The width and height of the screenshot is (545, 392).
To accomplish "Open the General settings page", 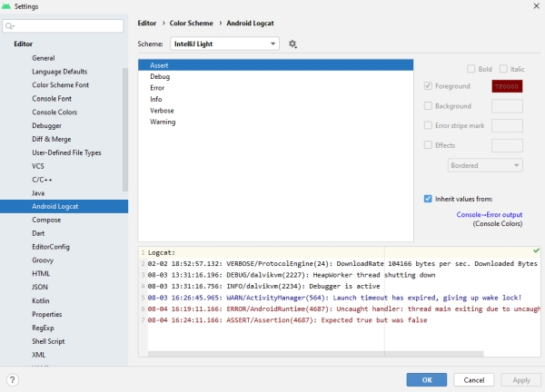I will click(44, 58).
